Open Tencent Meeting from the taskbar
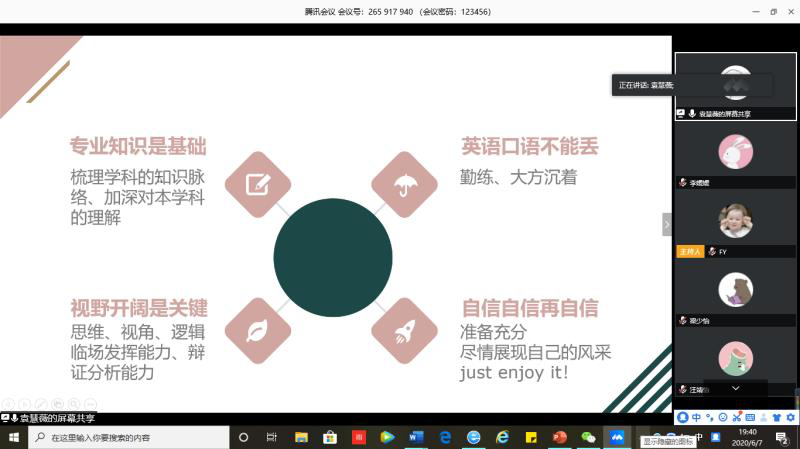This screenshot has height=449, width=800. pos(617,438)
